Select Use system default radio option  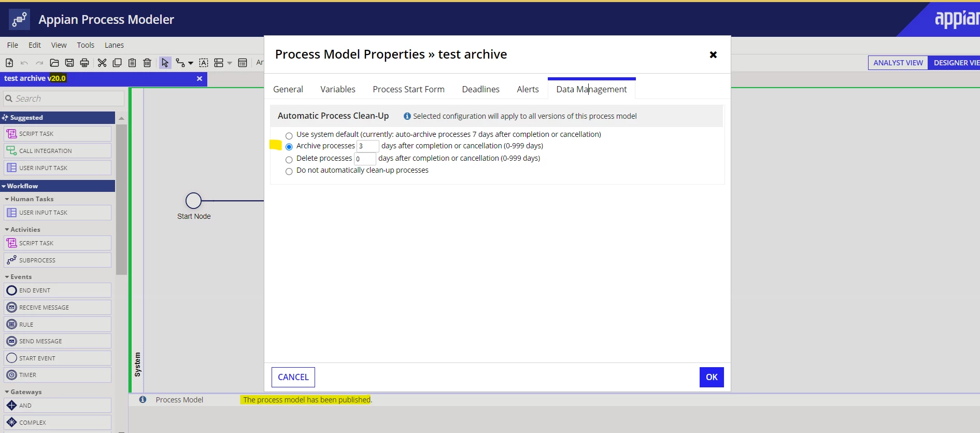(x=289, y=136)
